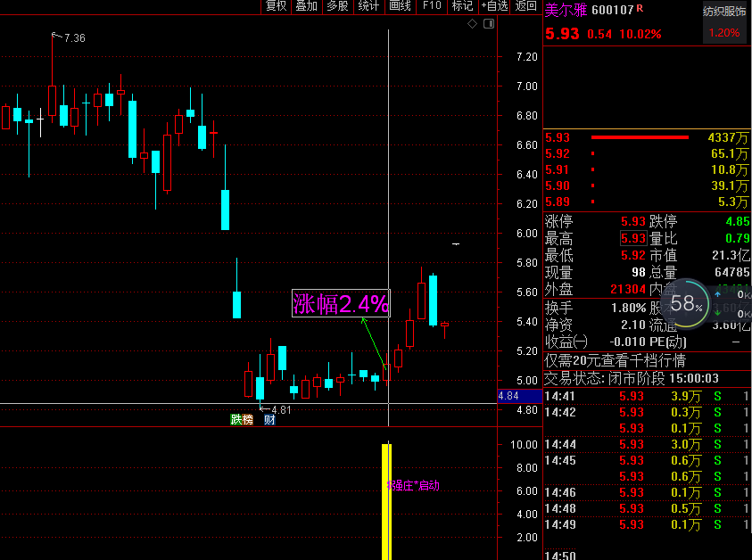Select the 5.93 bid price row
752x560 pixels.
[647, 137]
